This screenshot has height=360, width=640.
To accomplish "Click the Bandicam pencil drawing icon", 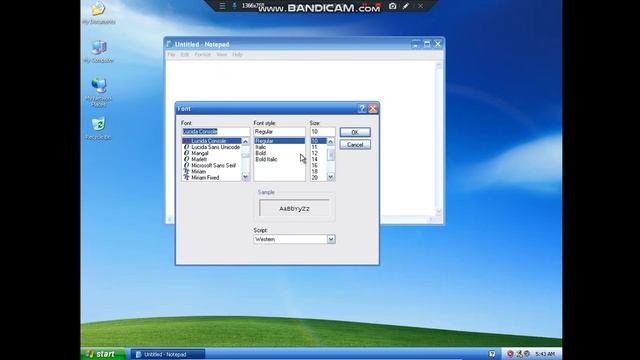I will click(405, 6).
